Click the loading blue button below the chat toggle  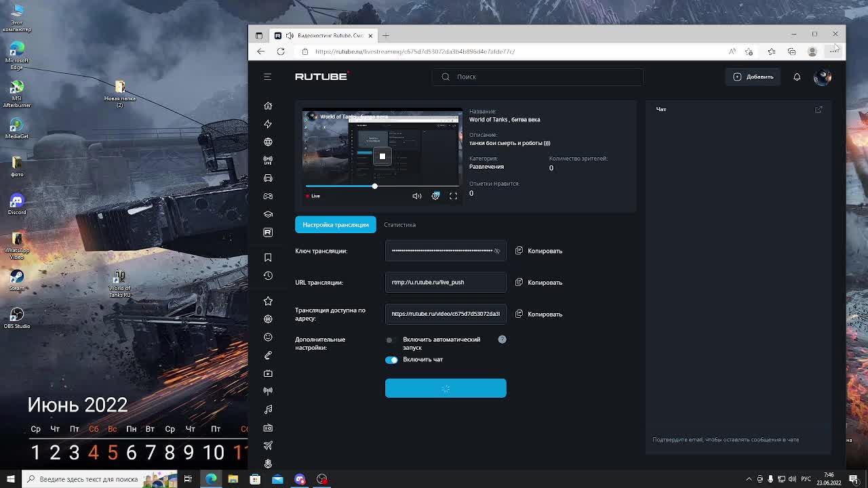tap(446, 388)
